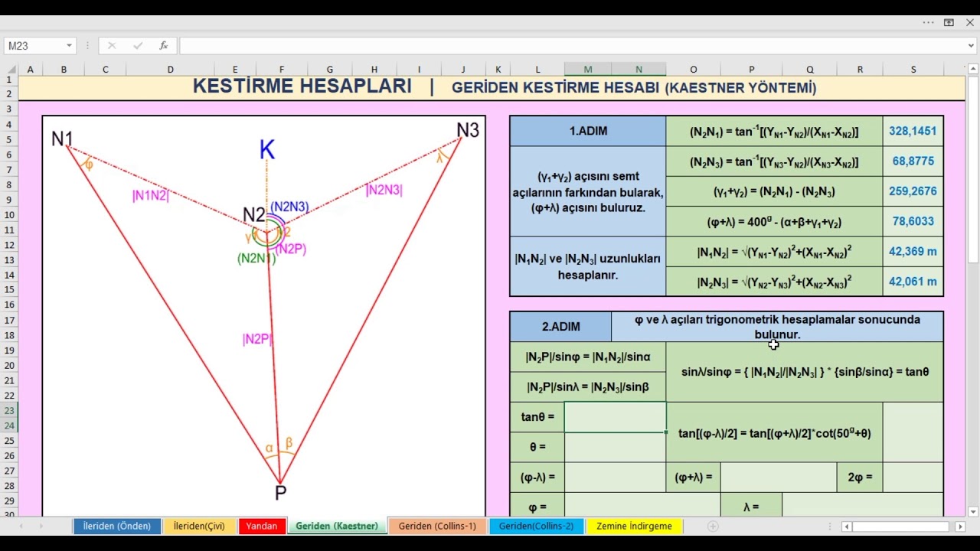Click the empty 2φ value cell
This screenshot has height=551, width=980.
point(913,477)
